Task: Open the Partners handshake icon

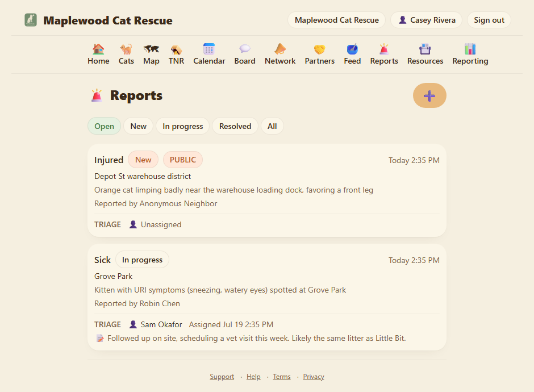Action: click(x=319, y=49)
